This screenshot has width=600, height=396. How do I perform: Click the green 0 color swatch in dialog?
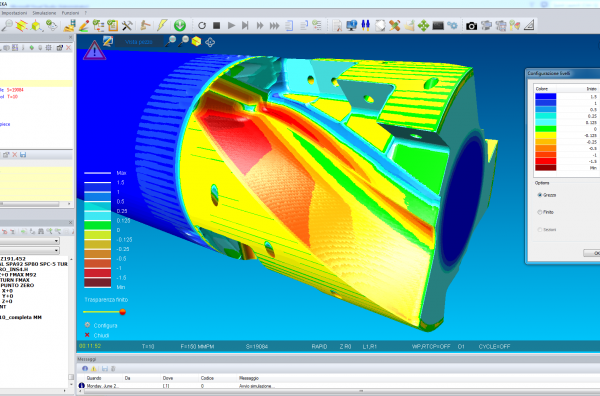546,129
